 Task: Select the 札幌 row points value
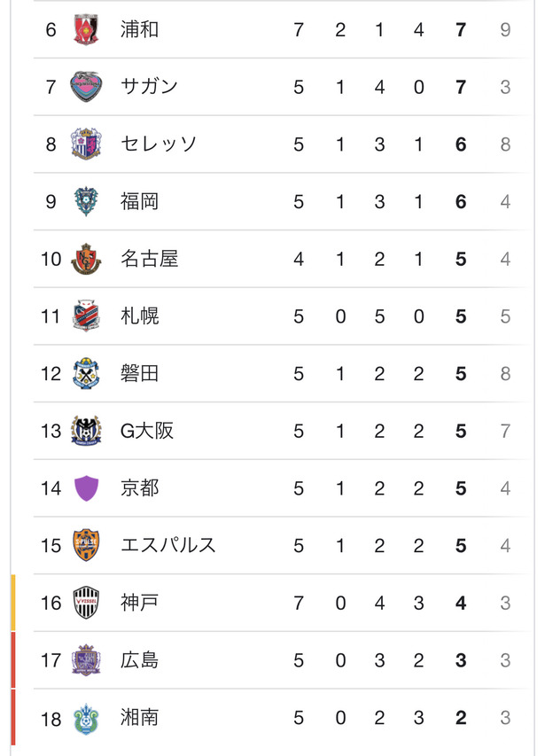click(x=461, y=316)
